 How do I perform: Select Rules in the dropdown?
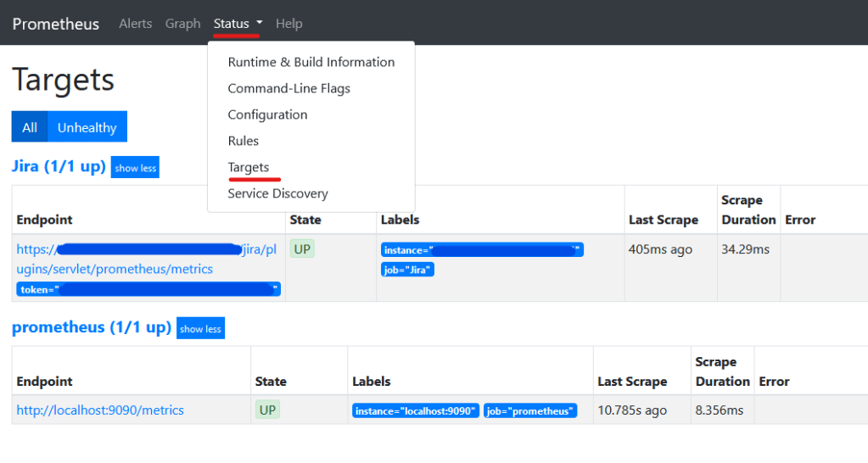pos(243,141)
